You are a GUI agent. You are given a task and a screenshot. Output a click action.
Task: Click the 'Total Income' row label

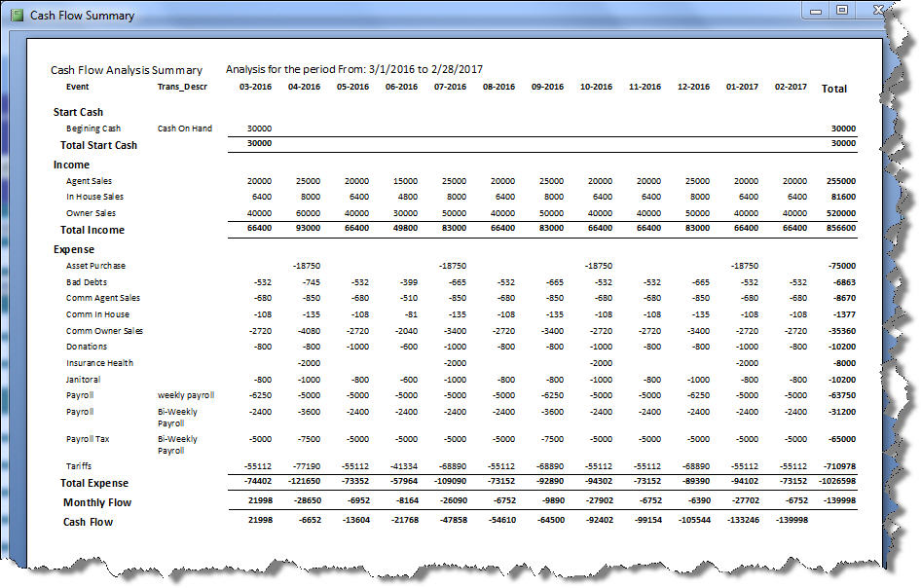(92, 230)
